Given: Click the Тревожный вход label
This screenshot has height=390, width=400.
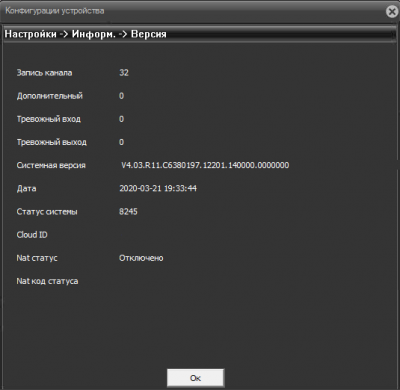Looking at the screenshot, I should pyautogui.click(x=49, y=119).
